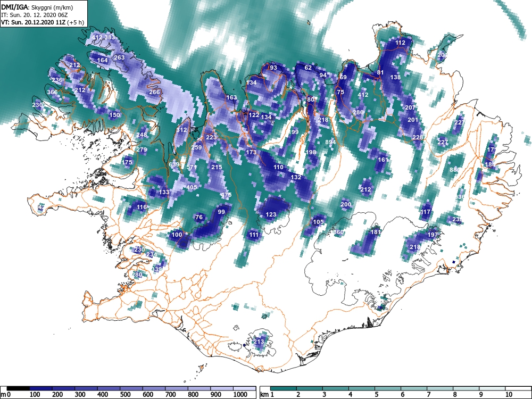Click visibility value 223 on the map

click(211, 137)
